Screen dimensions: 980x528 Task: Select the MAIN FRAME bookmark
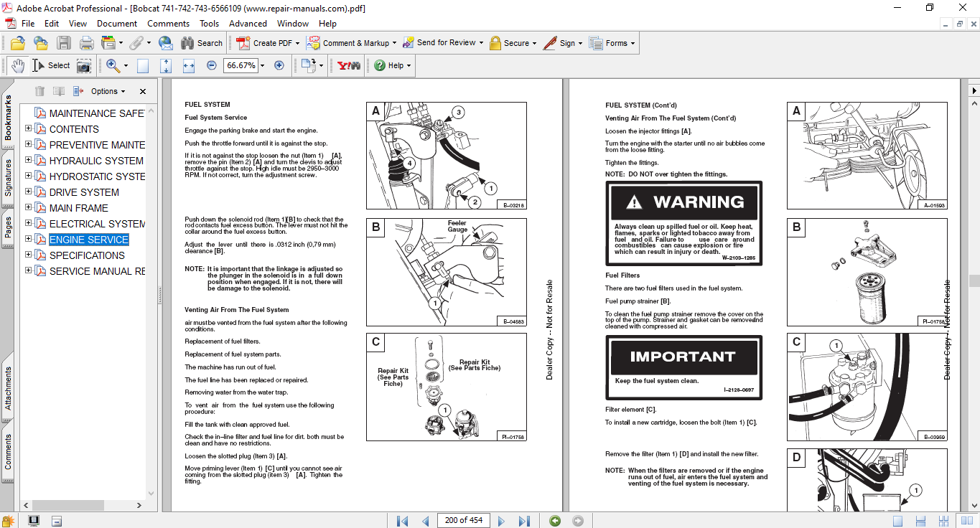click(79, 208)
